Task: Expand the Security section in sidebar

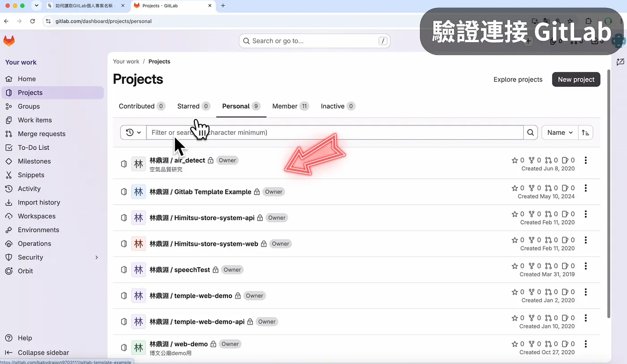Action: [97, 257]
